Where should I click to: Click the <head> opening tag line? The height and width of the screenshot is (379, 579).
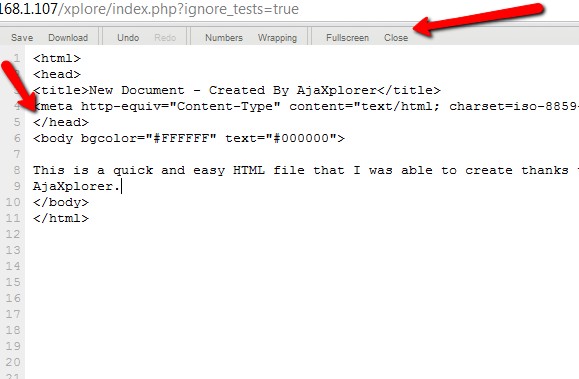pyautogui.click(x=57, y=74)
